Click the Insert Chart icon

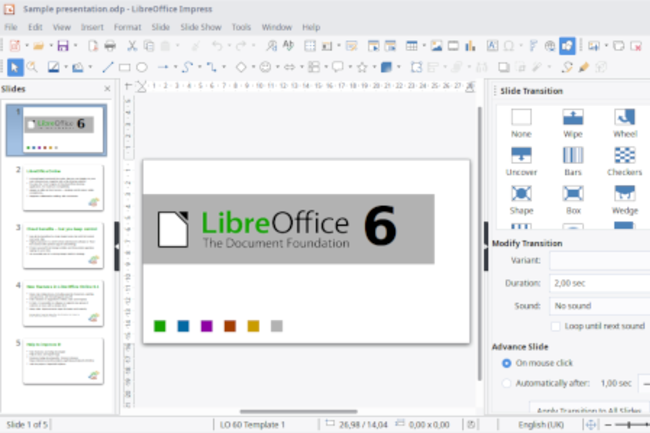pyautogui.click(x=470, y=46)
